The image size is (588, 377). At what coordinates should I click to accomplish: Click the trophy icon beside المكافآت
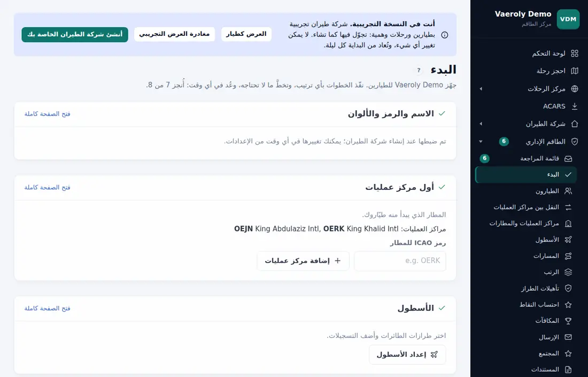click(x=568, y=321)
